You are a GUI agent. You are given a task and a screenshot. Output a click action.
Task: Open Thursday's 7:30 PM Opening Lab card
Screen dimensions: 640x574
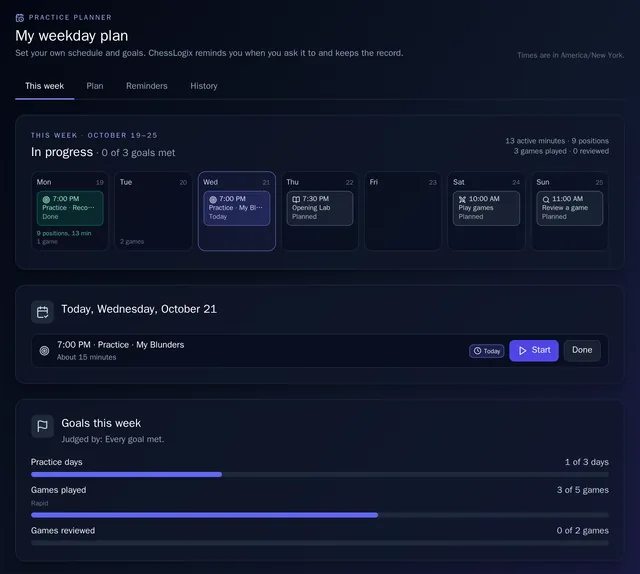pyautogui.click(x=320, y=208)
